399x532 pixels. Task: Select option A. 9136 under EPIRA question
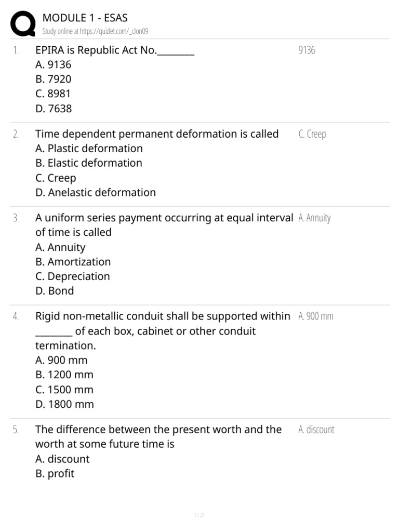54,65
